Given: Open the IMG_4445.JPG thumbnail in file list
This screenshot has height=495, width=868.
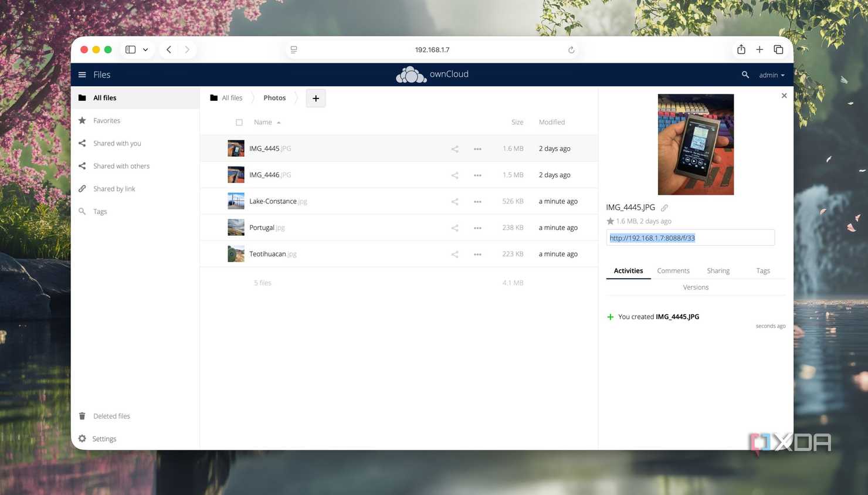Looking at the screenshot, I should (x=236, y=148).
